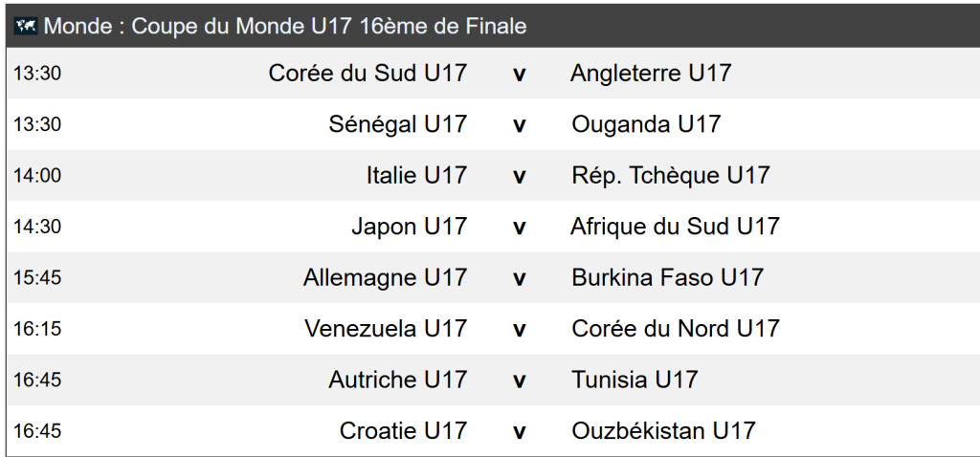
Task: Choose Japon U17 team
Action: click(x=409, y=227)
